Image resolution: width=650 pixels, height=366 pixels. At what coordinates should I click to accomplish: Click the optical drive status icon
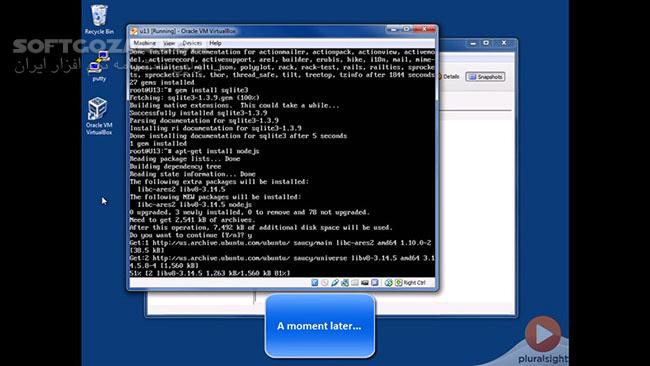[325, 283]
